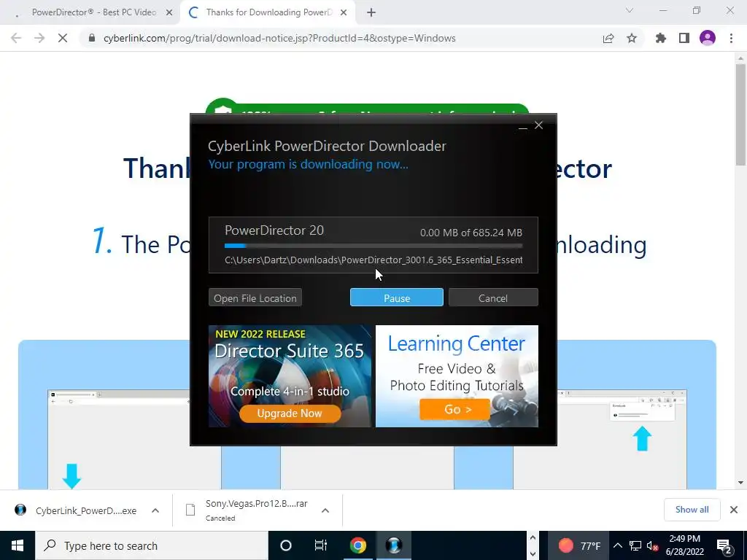747x560 pixels.
Task: Click Go on the Learning Center banner
Action: coord(454,410)
